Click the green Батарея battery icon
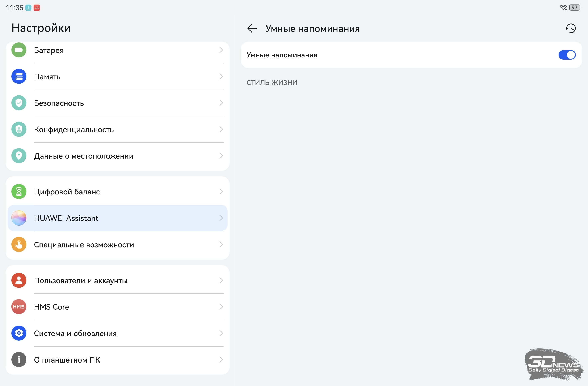This screenshot has height=386, width=588. coord(19,50)
